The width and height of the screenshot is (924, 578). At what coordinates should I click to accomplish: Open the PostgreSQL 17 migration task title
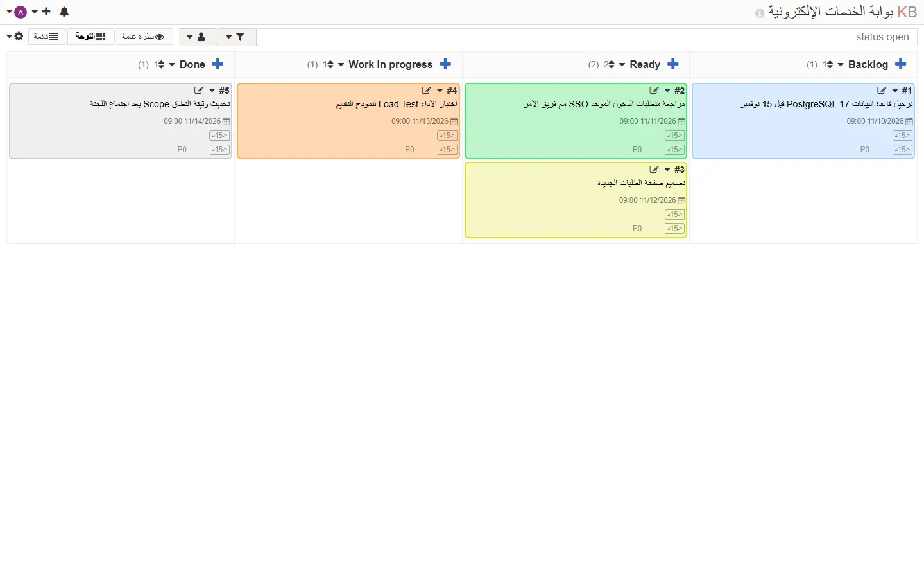click(827, 104)
